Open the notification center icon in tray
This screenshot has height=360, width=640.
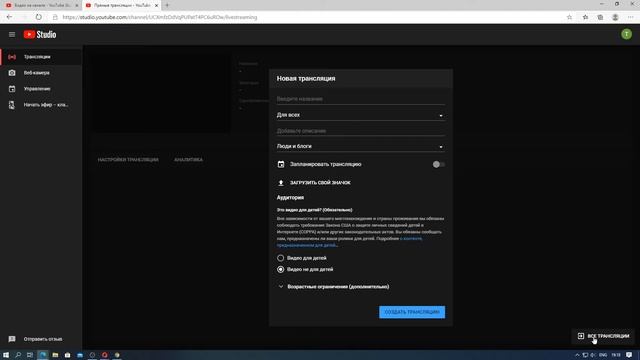629,355
